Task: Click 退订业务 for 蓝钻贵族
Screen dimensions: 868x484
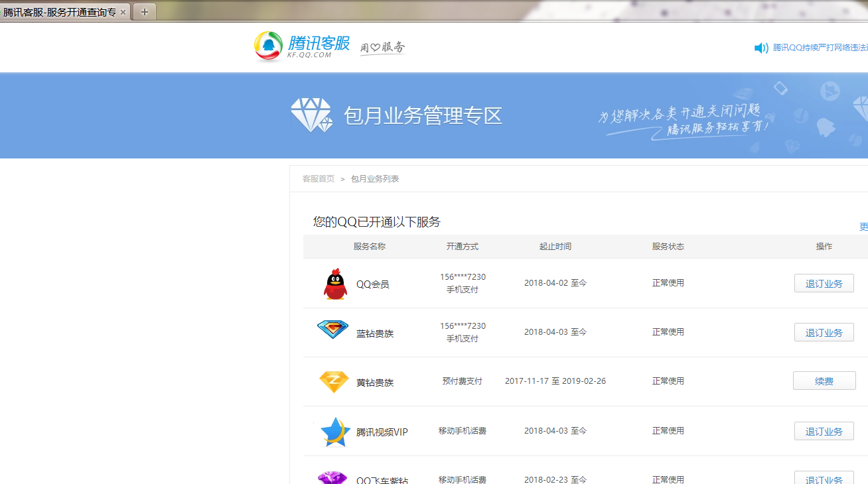Action: click(x=824, y=332)
